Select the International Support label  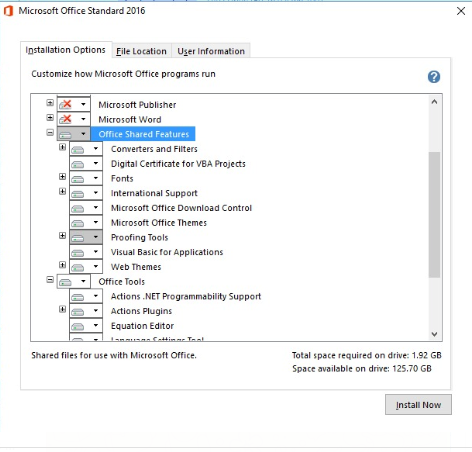tap(154, 193)
